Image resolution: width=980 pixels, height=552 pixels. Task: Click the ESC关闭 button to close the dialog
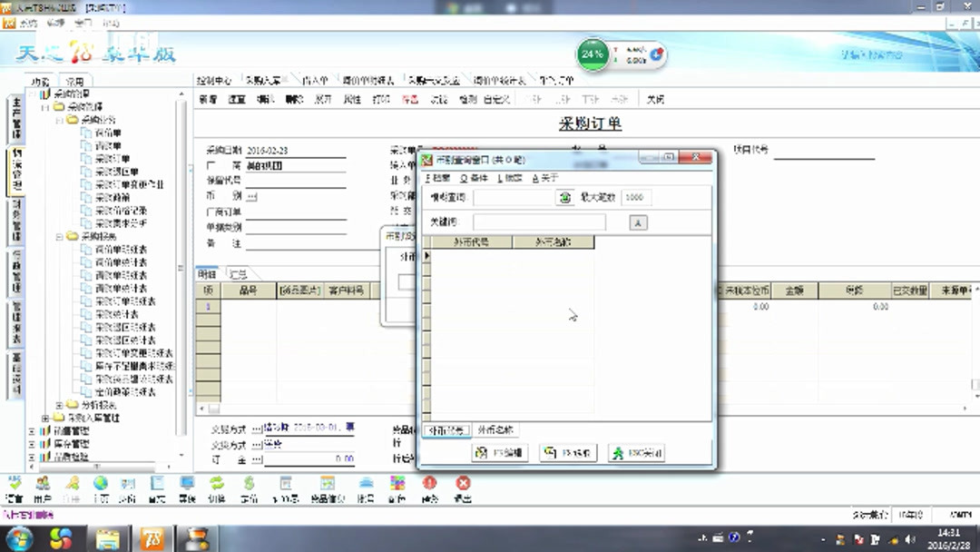coord(637,452)
